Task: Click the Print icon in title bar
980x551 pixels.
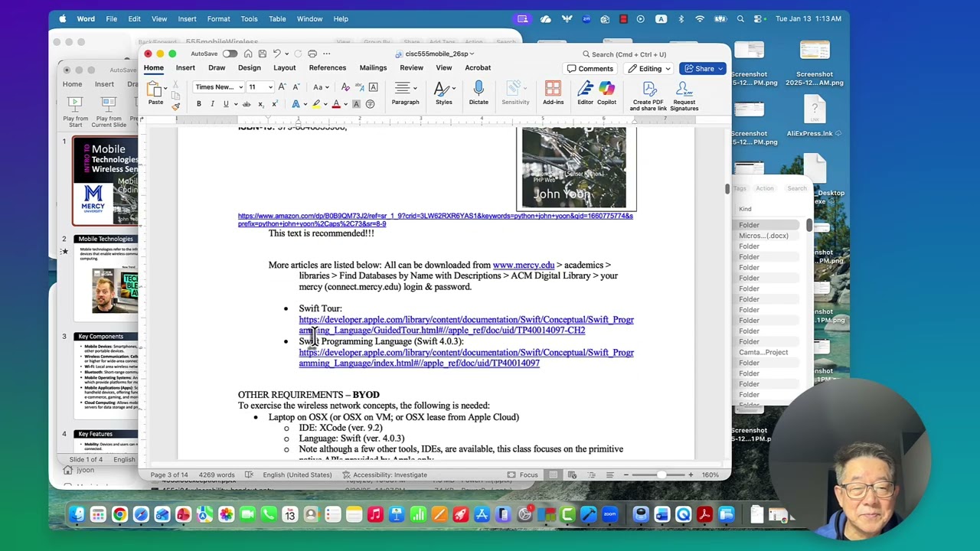Action: [x=312, y=54]
